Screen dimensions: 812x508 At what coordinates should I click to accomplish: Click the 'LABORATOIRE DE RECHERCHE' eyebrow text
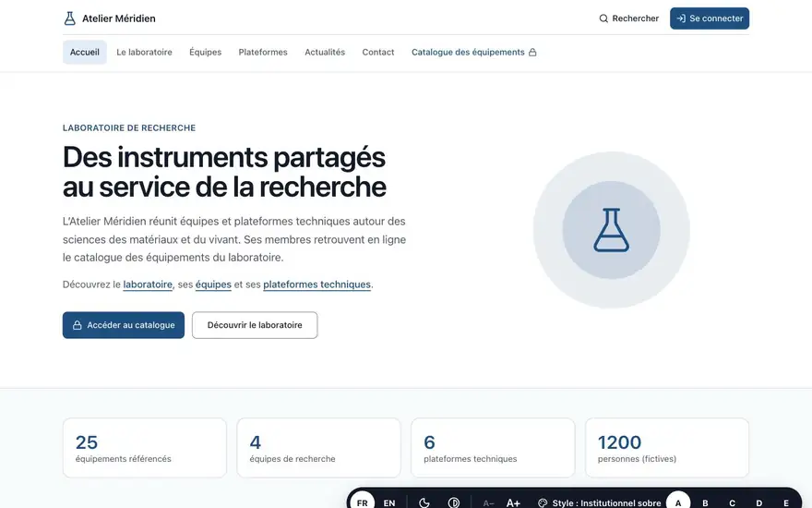pyautogui.click(x=129, y=128)
